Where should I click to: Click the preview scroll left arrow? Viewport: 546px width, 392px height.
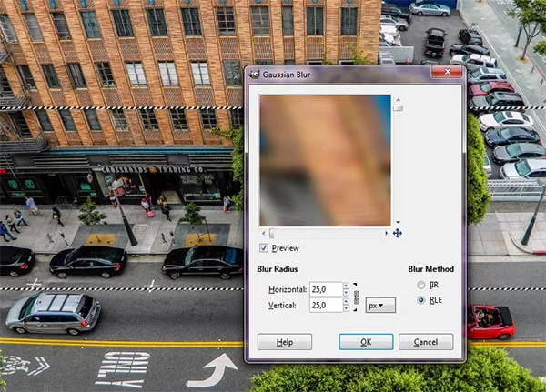(x=264, y=233)
